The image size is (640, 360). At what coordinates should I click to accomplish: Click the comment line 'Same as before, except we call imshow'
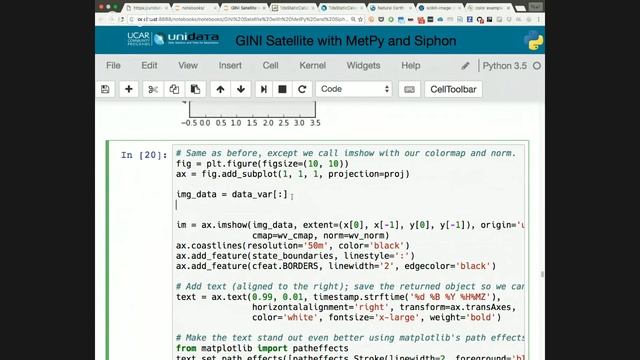[x=346, y=153]
